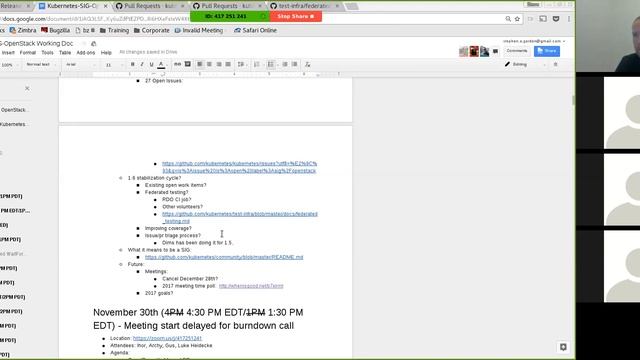Click the insert link icon
640x360 pixels.
coord(178,64)
